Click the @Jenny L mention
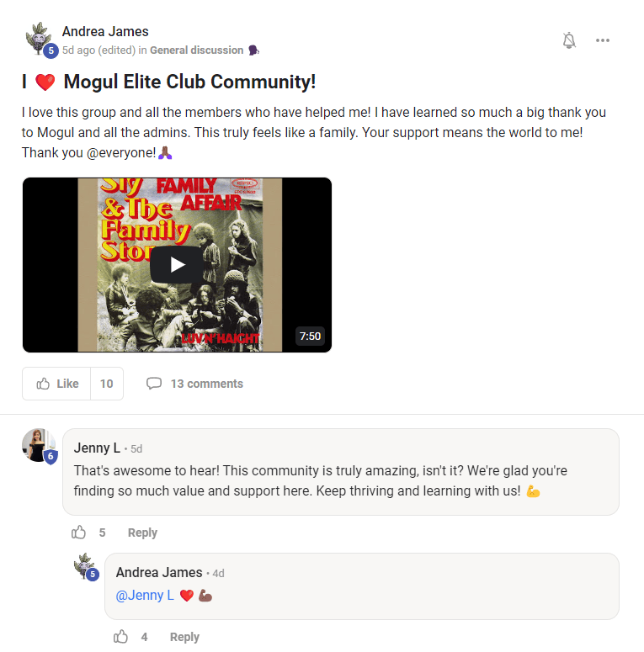644x652 pixels. pyautogui.click(x=145, y=596)
